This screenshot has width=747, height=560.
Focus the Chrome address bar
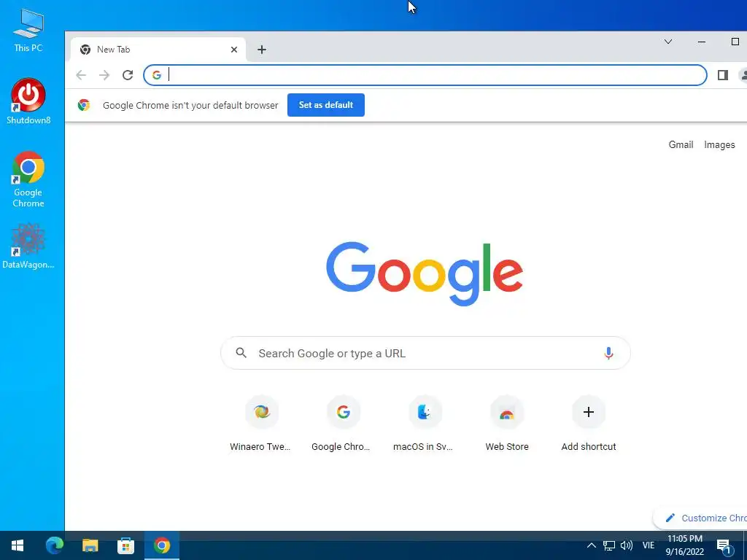[425, 75]
